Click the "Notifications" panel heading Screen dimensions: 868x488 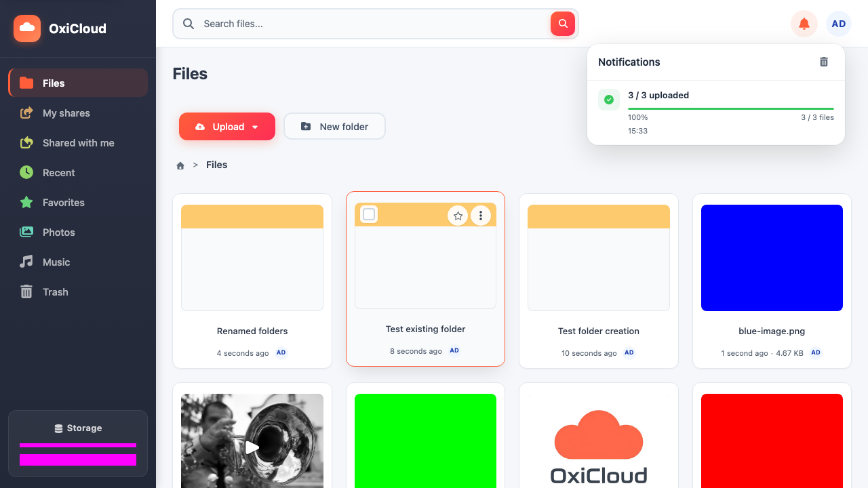click(629, 62)
